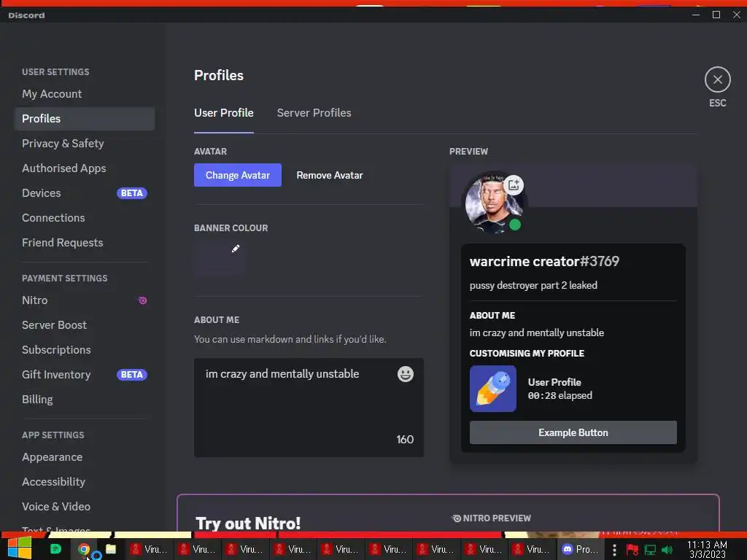Maximize the Discord window

tap(716, 15)
